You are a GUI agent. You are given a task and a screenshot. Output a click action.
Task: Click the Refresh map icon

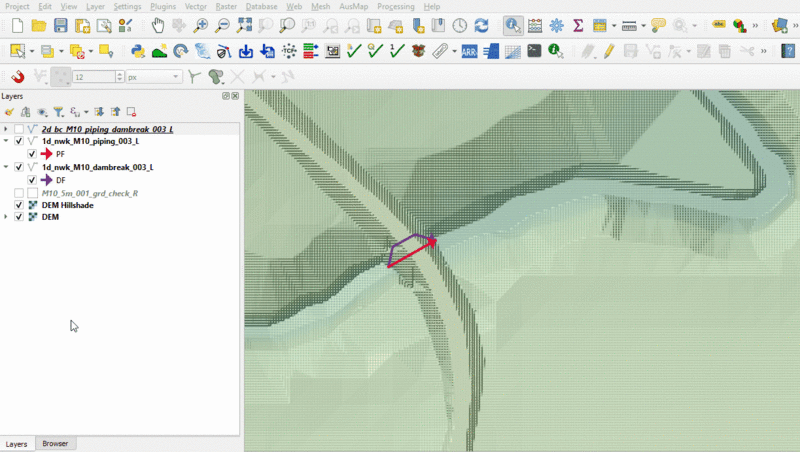click(x=482, y=25)
